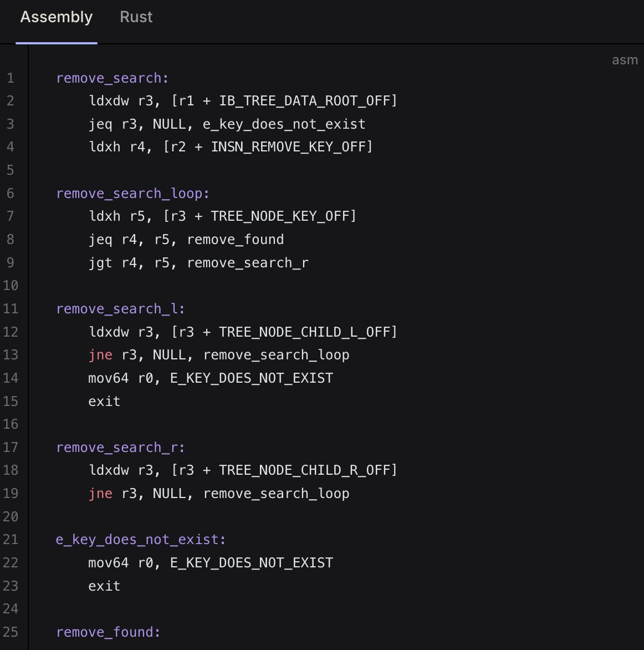Click the remove_search: label on line 1
The image size is (644, 650).
113,78
